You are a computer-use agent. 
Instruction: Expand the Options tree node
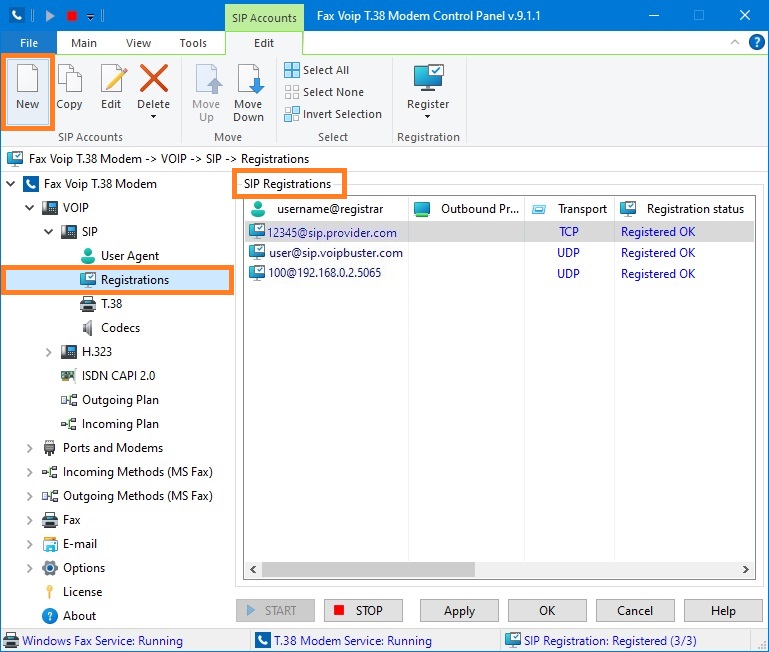29,568
